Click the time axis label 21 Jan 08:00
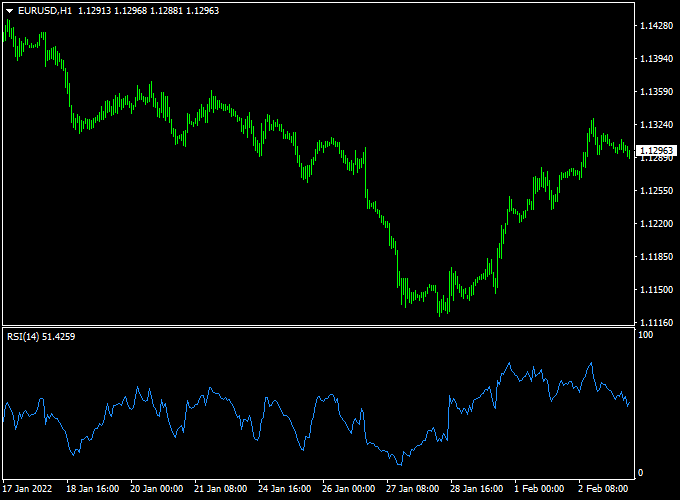Viewport: 680px width, 500px height. click(221, 489)
